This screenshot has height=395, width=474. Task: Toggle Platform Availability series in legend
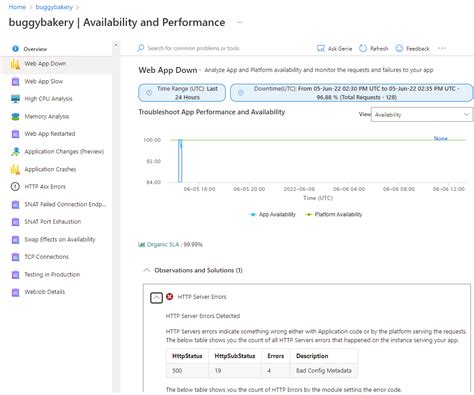(x=334, y=214)
